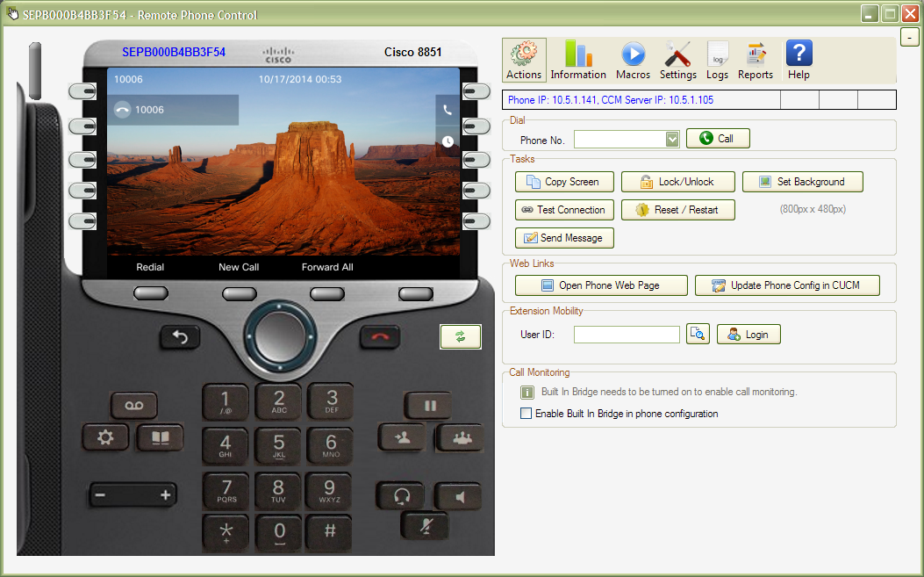Toggle the phone's mute microphone key
This screenshot has width=924, height=577.
click(x=425, y=525)
